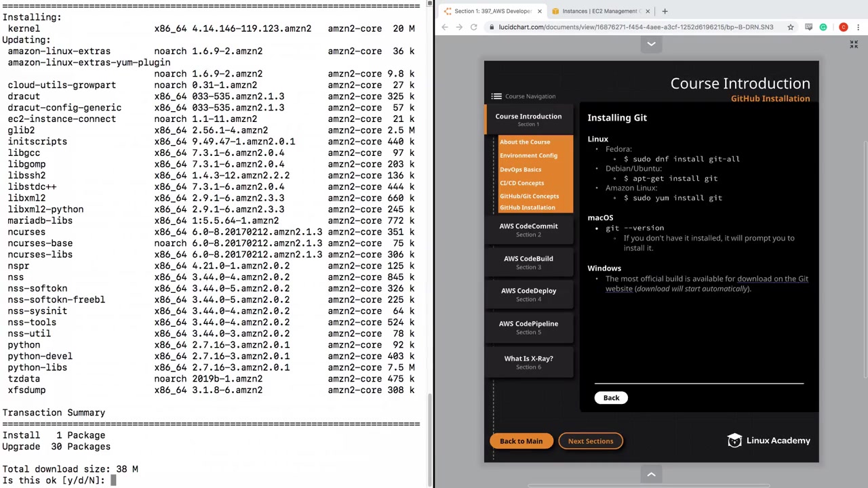Click the tzdata package row
The width and height of the screenshot is (868, 488).
(x=211, y=379)
